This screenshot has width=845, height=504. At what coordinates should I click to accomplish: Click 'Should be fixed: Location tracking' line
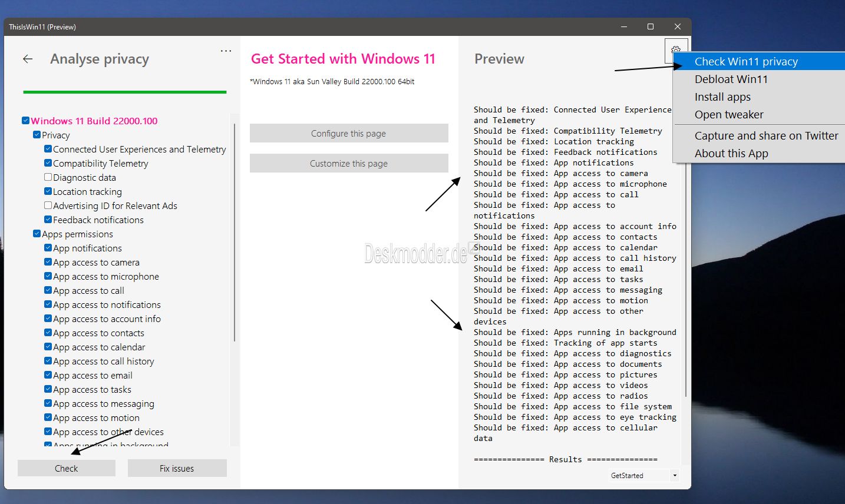pyautogui.click(x=554, y=141)
